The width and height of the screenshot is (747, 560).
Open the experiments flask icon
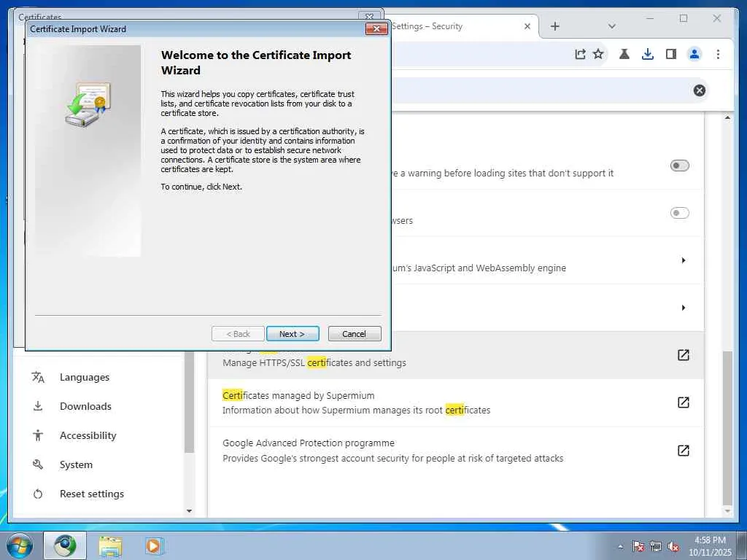coord(624,54)
